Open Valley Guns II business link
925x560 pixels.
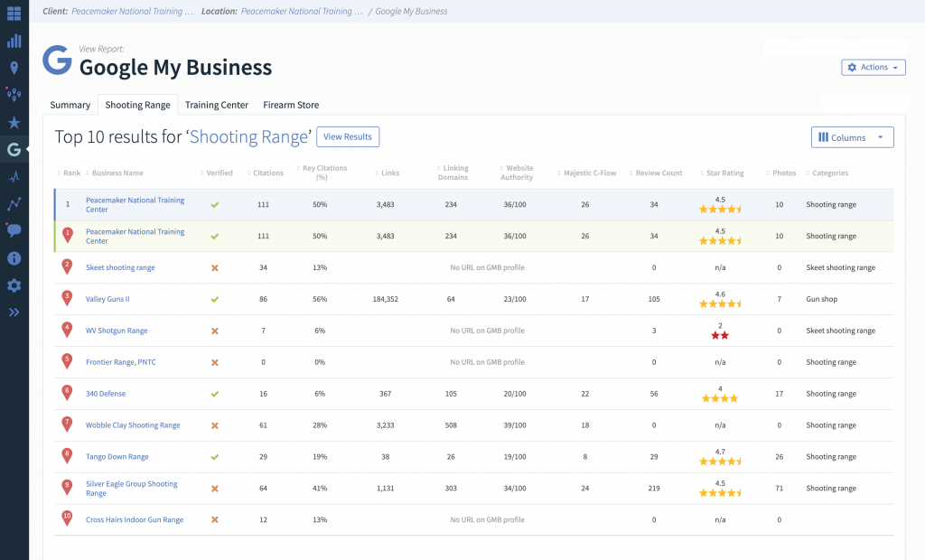click(x=107, y=299)
